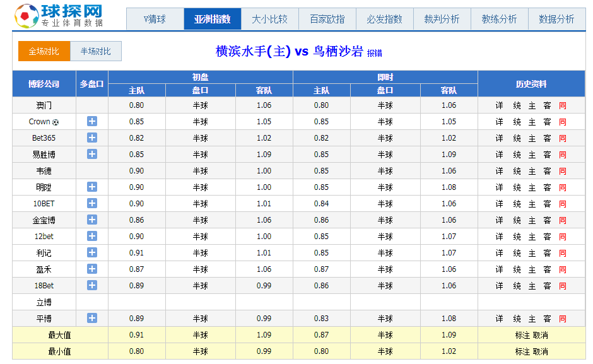This screenshot has height=364, width=593.
Task: Click the red 同 link in 澳门 row
Action: click(x=562, y=105)
